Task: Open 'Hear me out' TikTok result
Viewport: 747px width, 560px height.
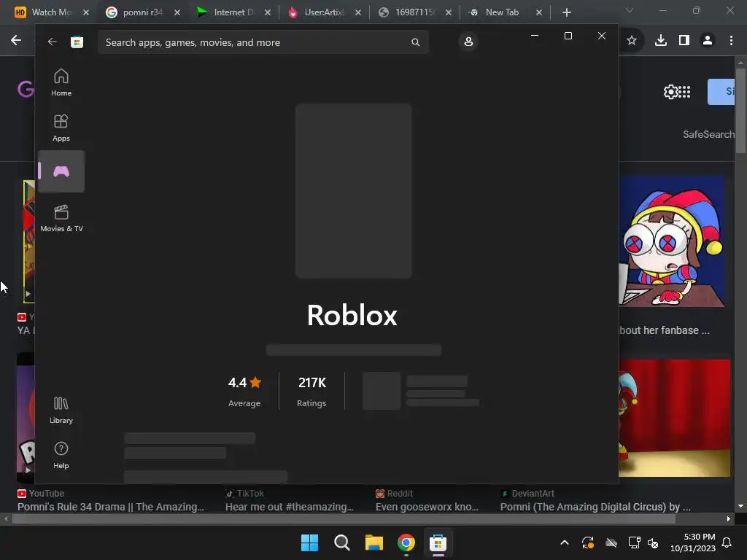Action: (x=289, y=507)
